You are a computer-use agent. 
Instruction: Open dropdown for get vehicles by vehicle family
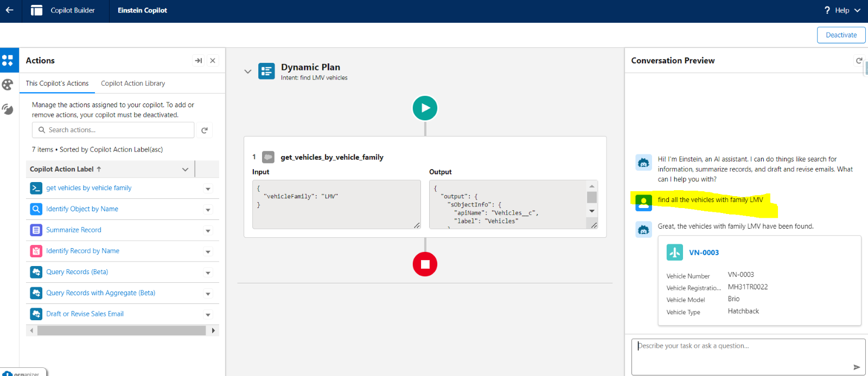pos(208,189)
